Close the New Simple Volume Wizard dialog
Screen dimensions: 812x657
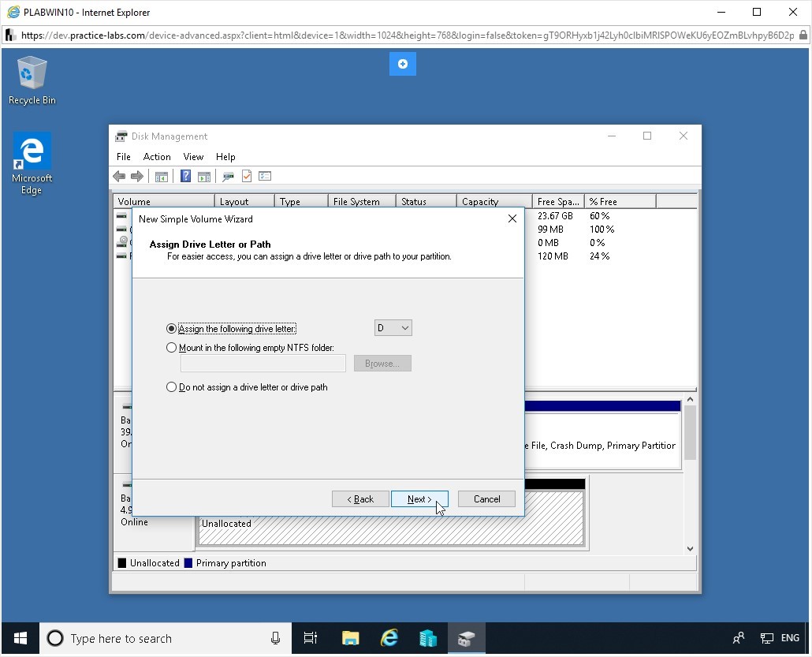coord(512,218)
